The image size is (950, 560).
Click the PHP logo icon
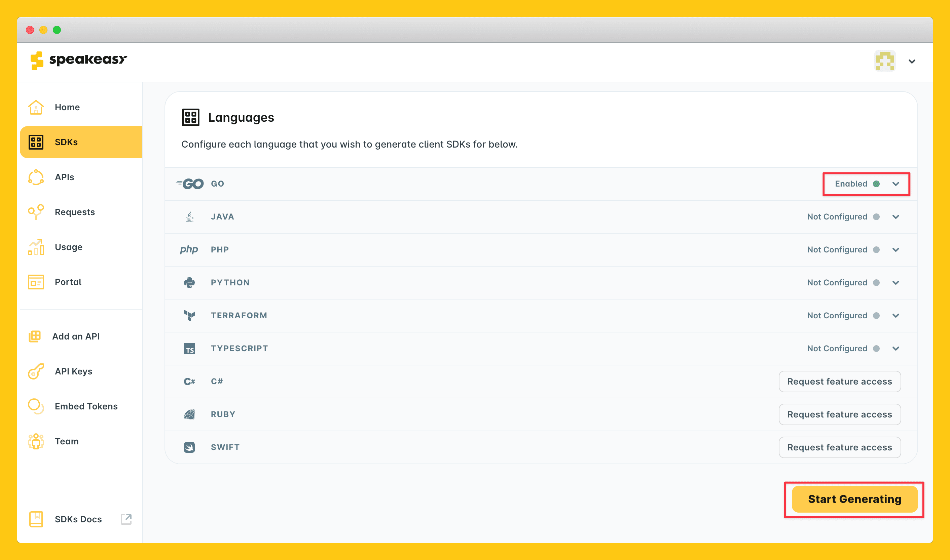coord(189,249)
